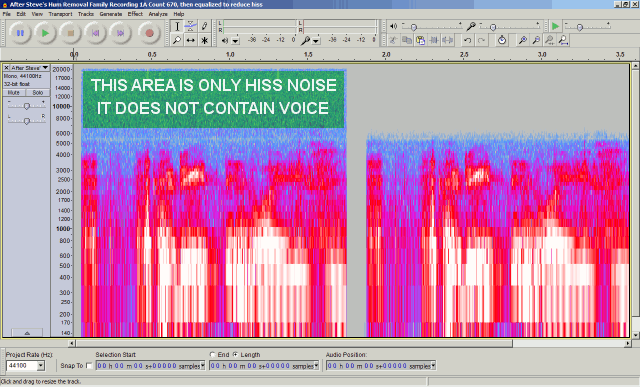Skip to the end of the track
This screenshot has width=640, height=387.
[x=120, y=33]
